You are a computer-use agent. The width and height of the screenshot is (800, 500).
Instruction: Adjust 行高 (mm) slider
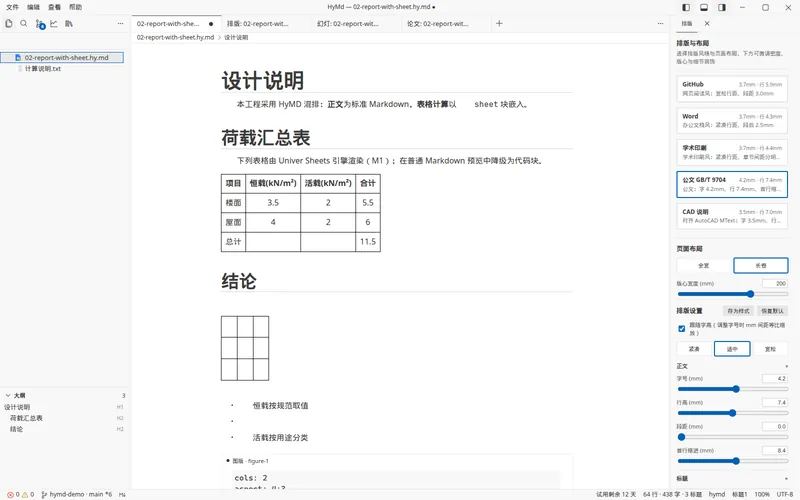[732, 413]
